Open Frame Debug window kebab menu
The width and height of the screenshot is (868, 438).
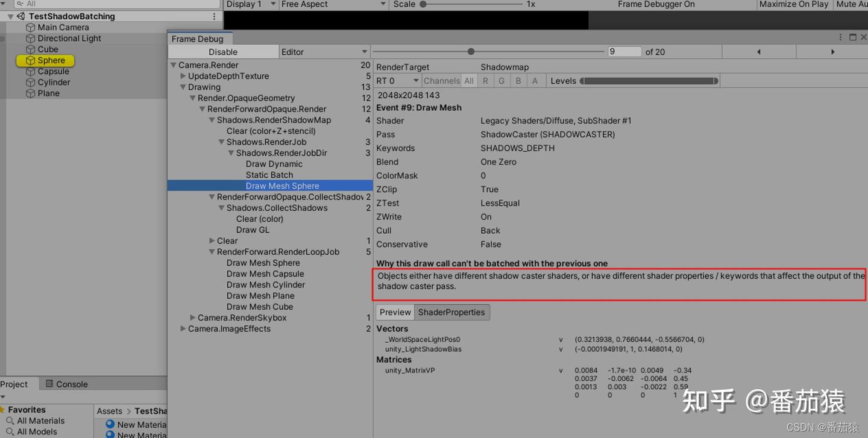pyautogui.click(x=840, y=37)
